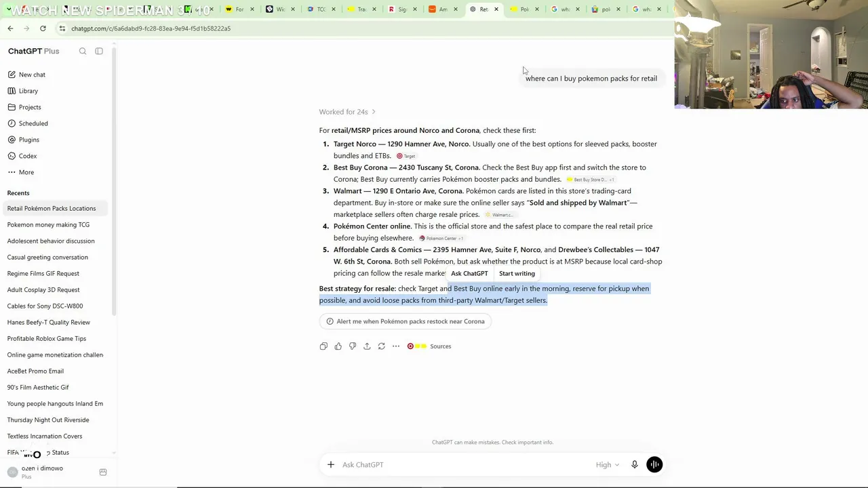The height and width of the screenshot is (488, 868).
Task: Collapse sidebar with the panel toggle icon
Action: click(x=99, y=51)
